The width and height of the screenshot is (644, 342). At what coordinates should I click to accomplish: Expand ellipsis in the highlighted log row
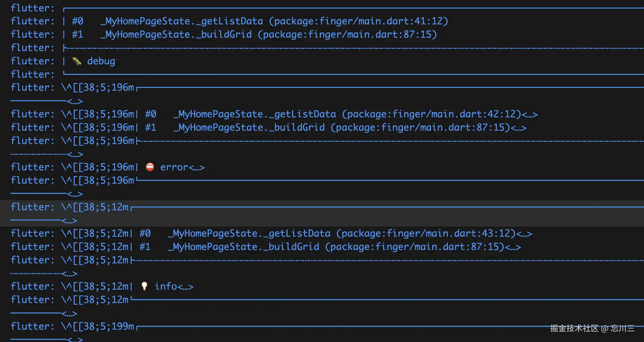coord(70,221)
